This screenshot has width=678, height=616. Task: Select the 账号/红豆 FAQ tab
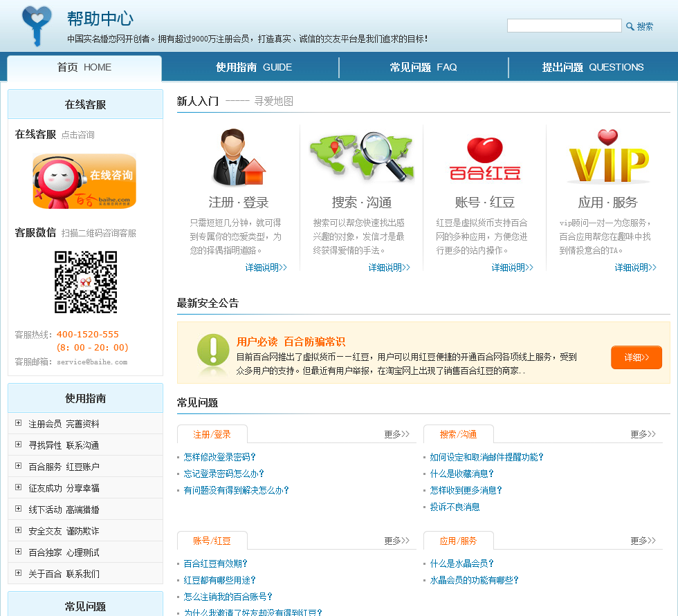pyautogui.click(x=212, y=541)
